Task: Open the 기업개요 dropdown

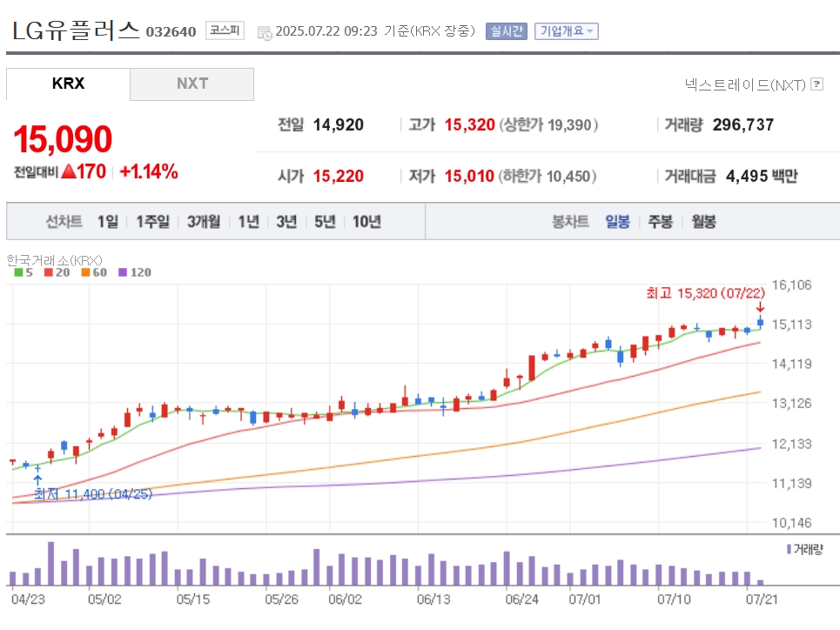Action: coord(567,31)
